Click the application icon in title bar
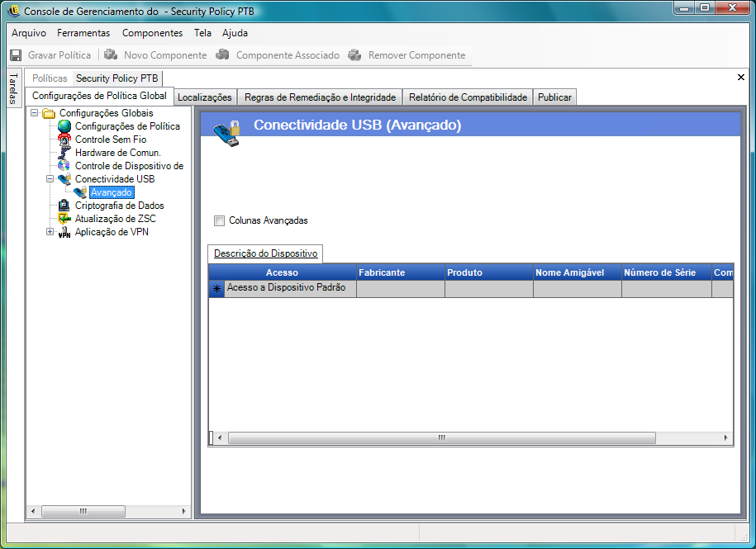Image resolution: width=756 pixels, height=549 pixels. coord(13,11)
